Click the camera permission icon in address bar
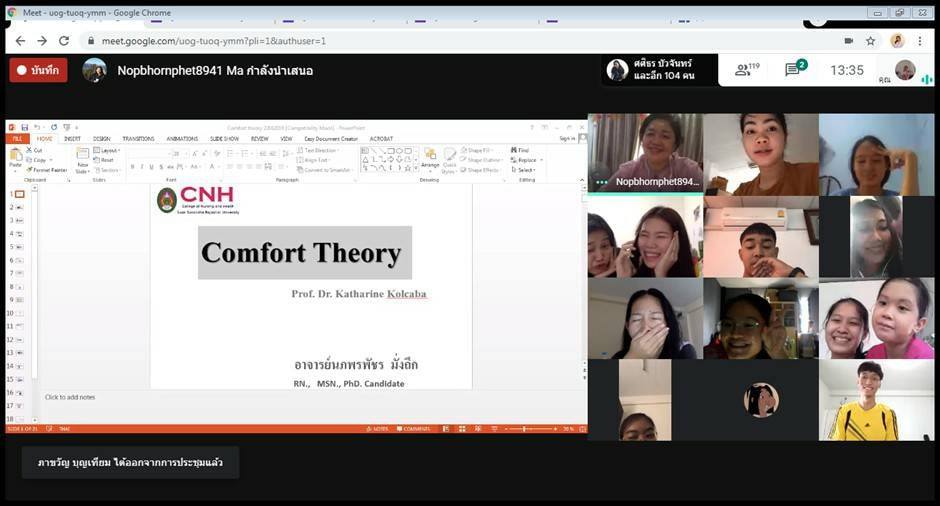 (848, 41)
